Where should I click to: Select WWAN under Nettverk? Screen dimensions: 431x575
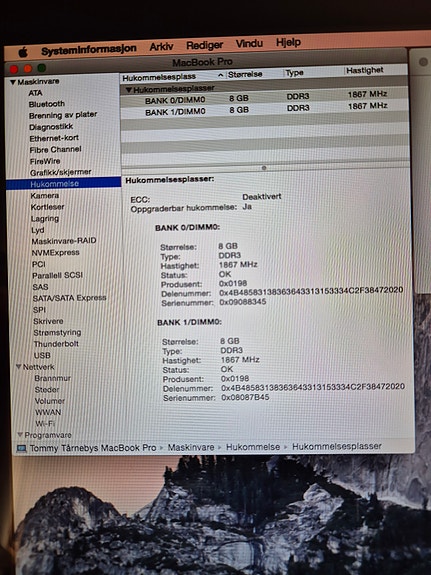48,412
